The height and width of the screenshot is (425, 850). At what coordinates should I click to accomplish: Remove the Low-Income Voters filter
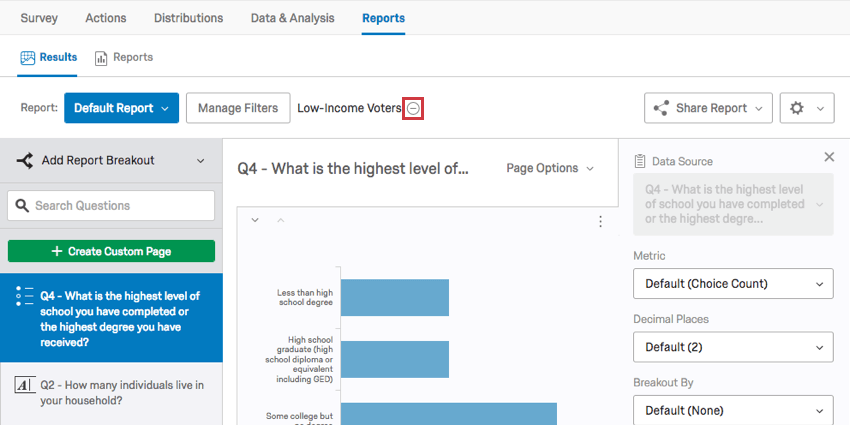(x=413, y=108)
